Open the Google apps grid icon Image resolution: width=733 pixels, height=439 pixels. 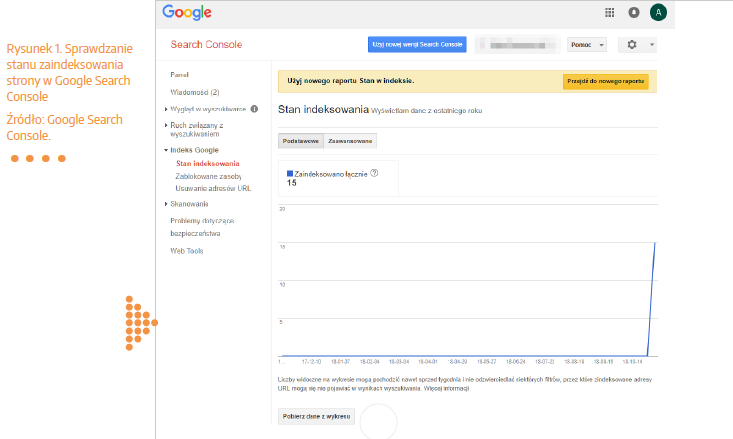click(x=609, y=13)
